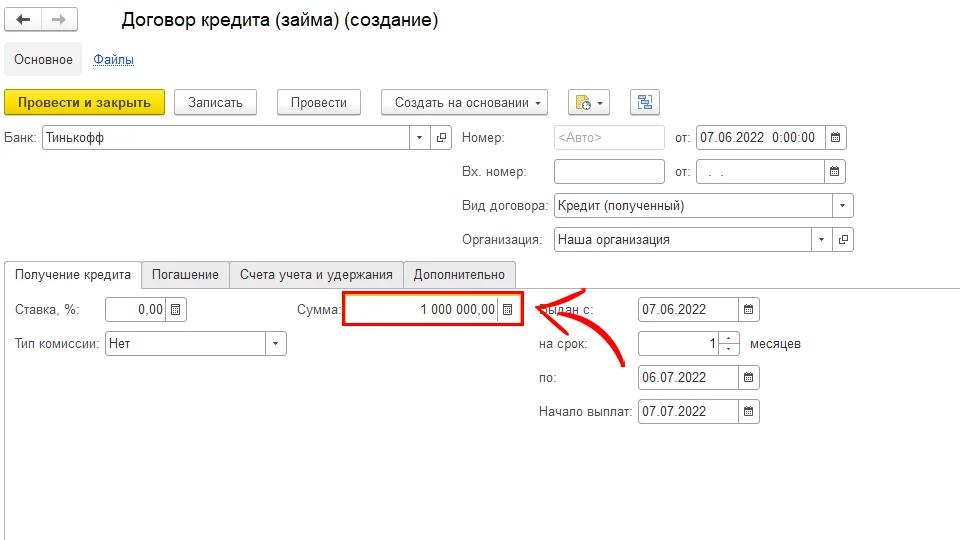Open the reports icon dropdown in toolbar
Viewport: 960px width, 540px height.
pos(589,102)
